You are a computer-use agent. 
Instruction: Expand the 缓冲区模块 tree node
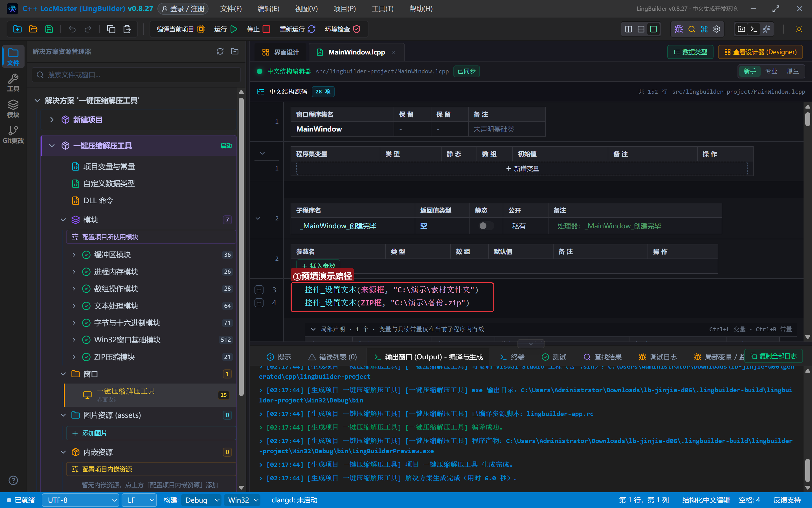pos(74,255)
